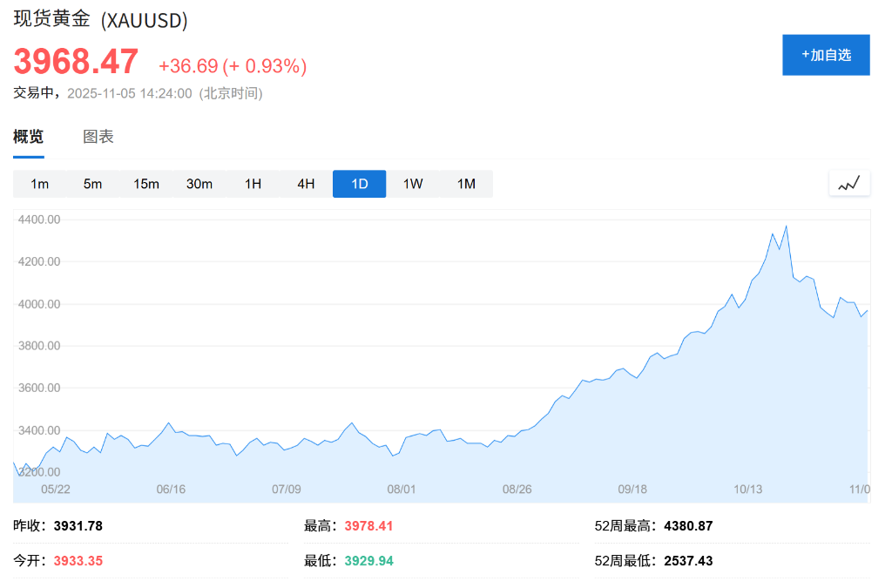Click the current price 3968.47
892x588 pixels.
74,62
